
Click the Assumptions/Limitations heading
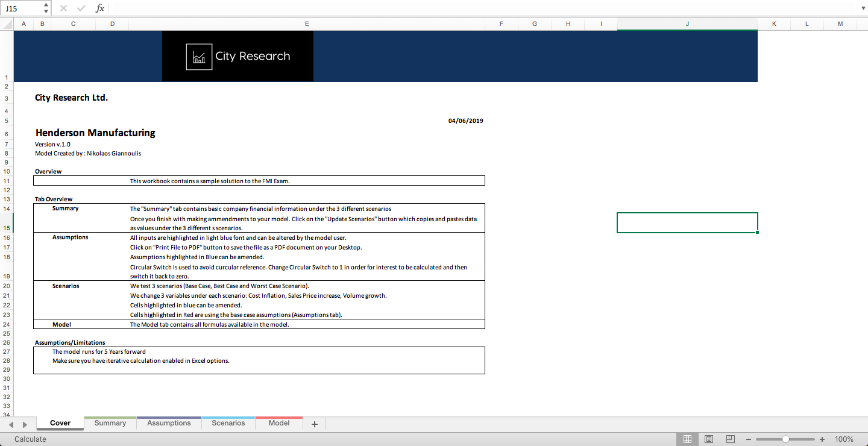click(x=70, y=342)
